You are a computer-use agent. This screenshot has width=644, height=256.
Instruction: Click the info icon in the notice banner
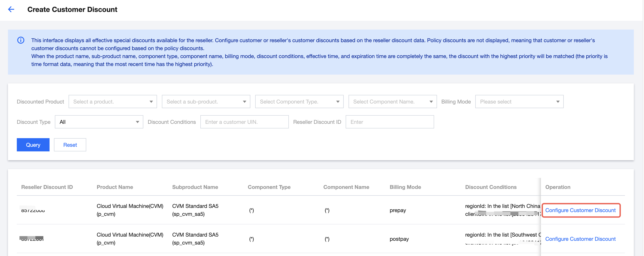21,40
